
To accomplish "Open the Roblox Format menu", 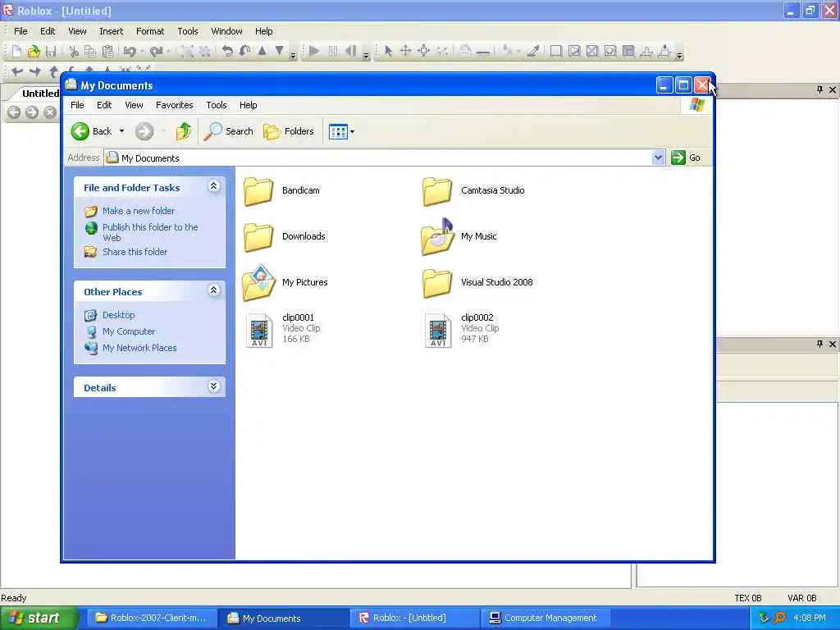I will point(150,31).
